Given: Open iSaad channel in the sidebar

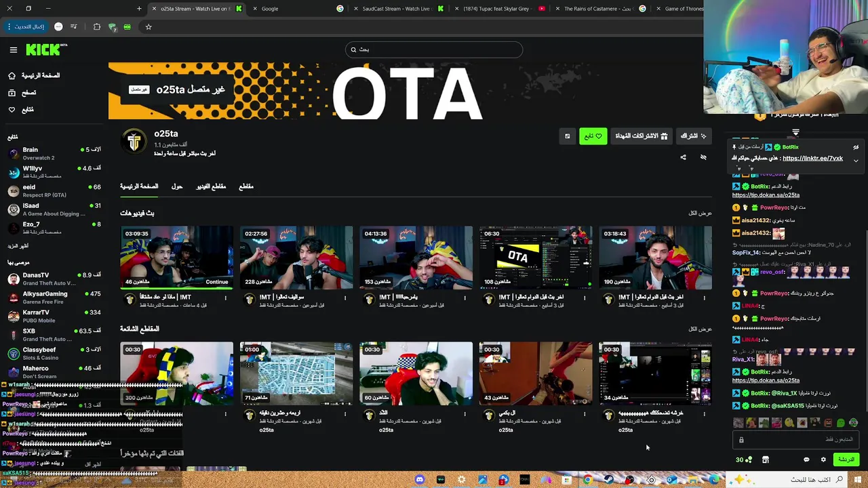Looking at the screenshot, I should [54, 209].
